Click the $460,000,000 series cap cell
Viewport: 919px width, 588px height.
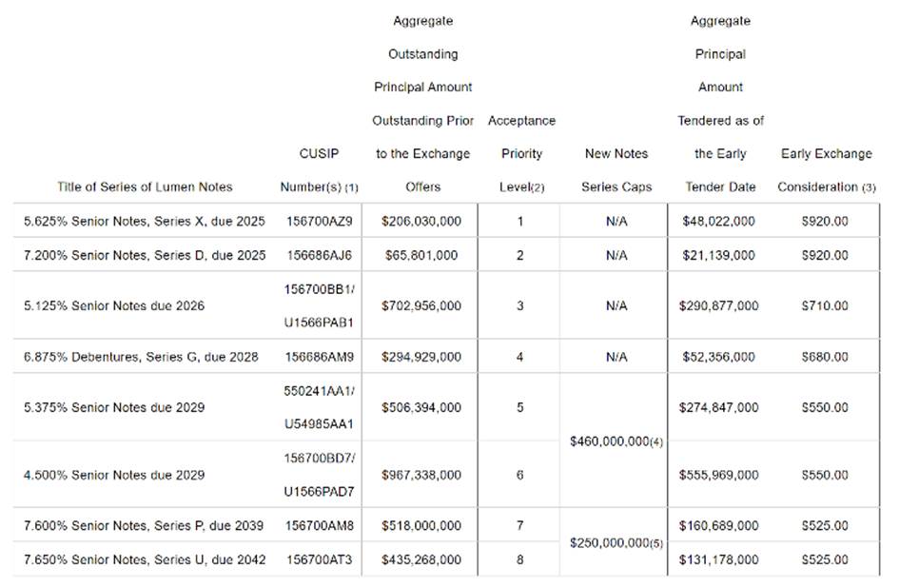(616, 441)
